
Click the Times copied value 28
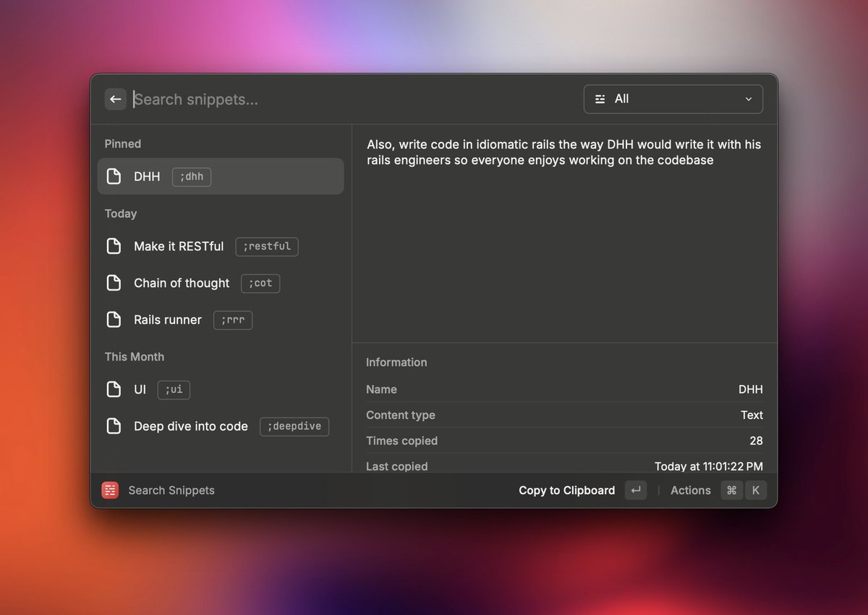pos(756,441)
